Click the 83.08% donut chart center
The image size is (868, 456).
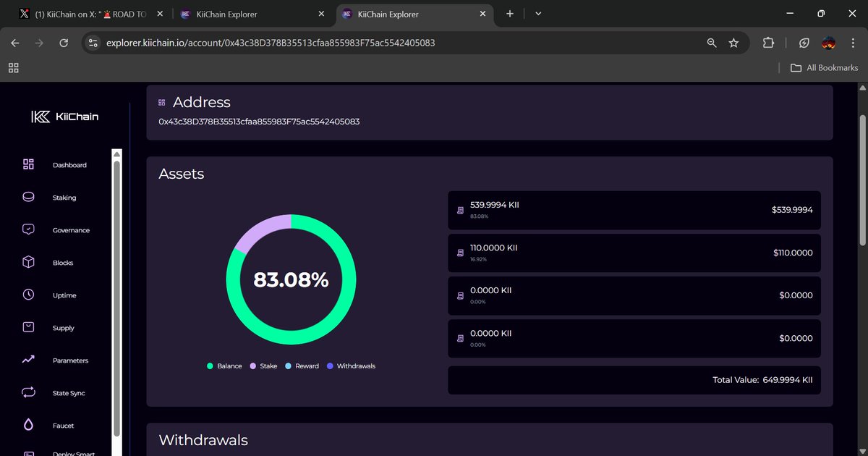pyautogui.click(x=291, y=279)
